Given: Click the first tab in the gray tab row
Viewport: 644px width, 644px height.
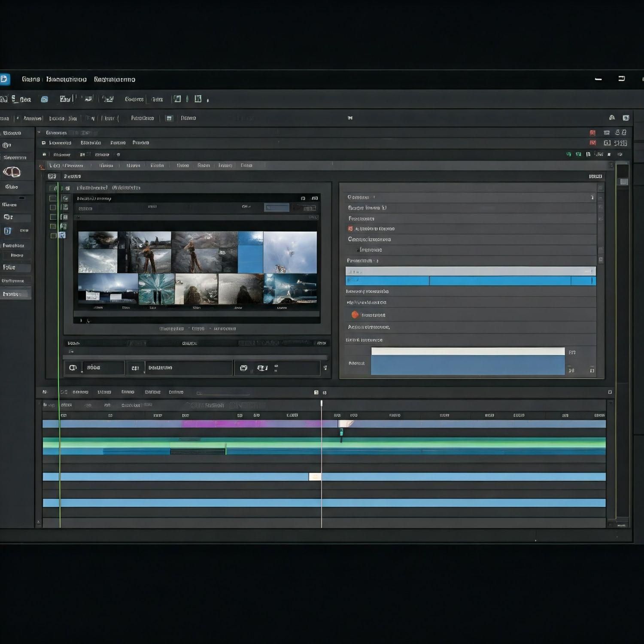Looking at the screenshot, I should point(66,165).
